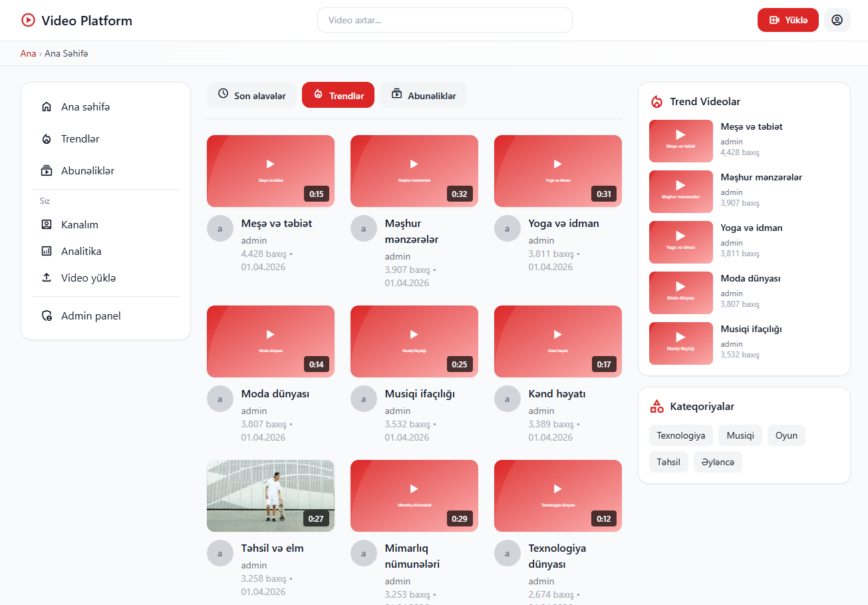Choose the Musiqi category filter
This screenshot has height=605, width=868.
click(740, 435)
